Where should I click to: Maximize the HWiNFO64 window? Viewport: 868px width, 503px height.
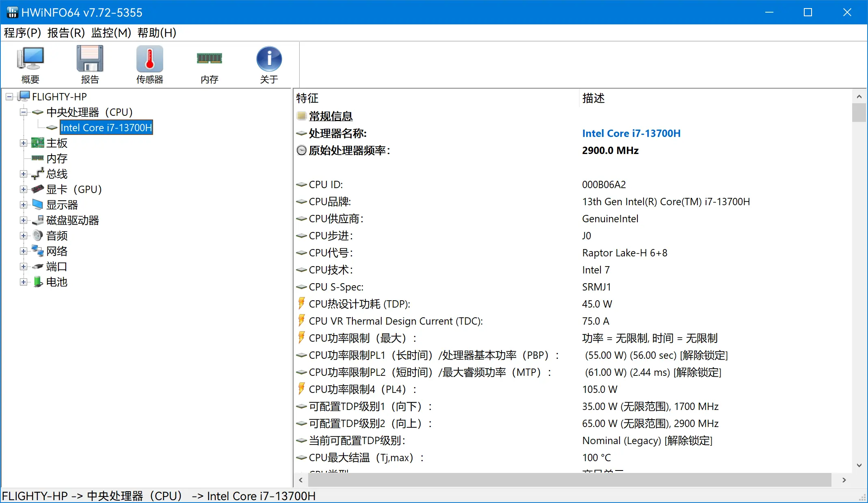pos(808,12)
